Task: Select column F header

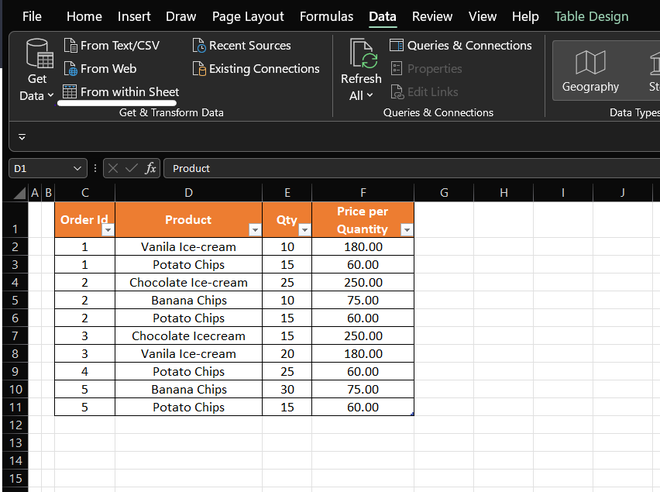Action: point(363,193)
